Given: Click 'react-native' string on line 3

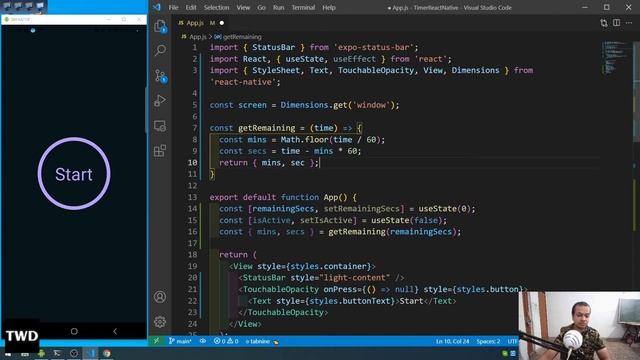Looking at the screenshot, I should pos(242,82).
